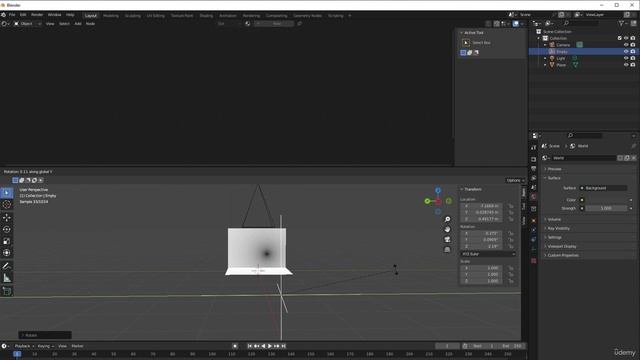The width and height of the screenshot is (640, 360).
Task: Open the Edit menu
Action: (x=23, y=15)
